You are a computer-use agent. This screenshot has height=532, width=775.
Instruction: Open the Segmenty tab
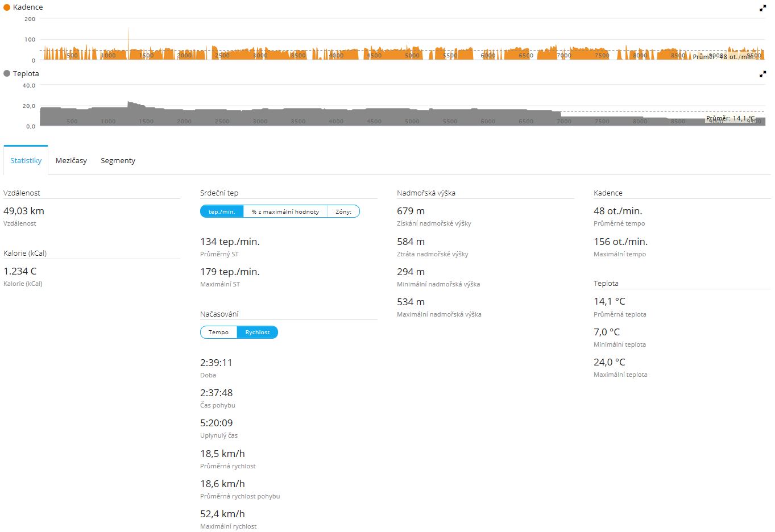pos(118,161)
